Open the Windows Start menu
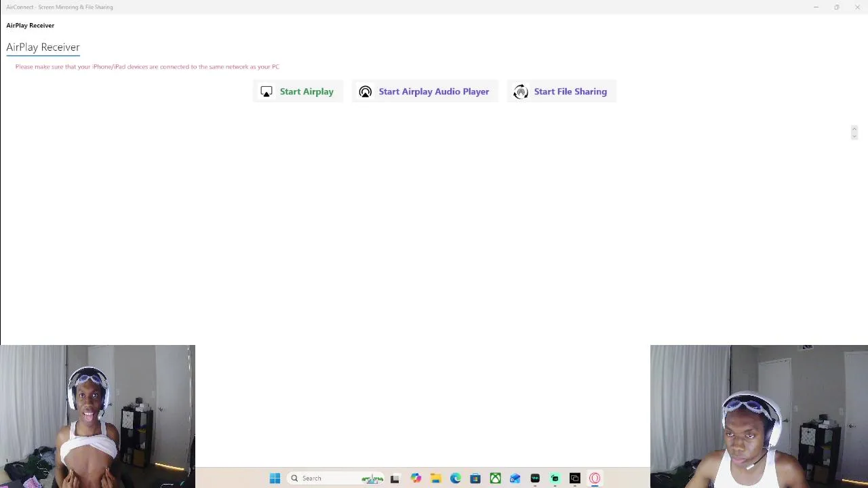868x488 pixels. [x=275, y=479]
